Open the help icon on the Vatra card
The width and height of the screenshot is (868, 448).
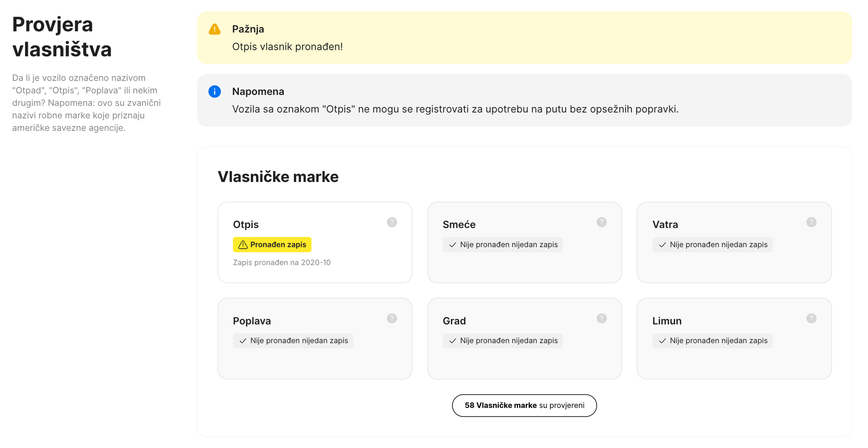812,222
